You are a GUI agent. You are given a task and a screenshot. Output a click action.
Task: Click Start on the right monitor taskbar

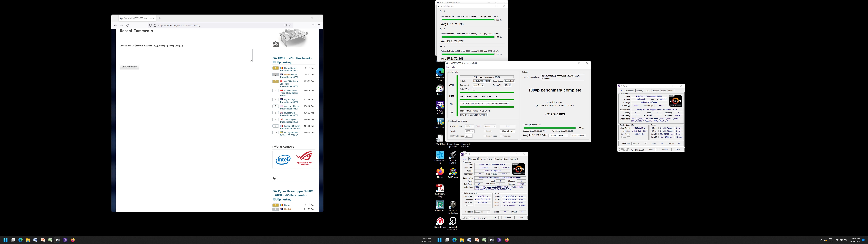point(439,240)
